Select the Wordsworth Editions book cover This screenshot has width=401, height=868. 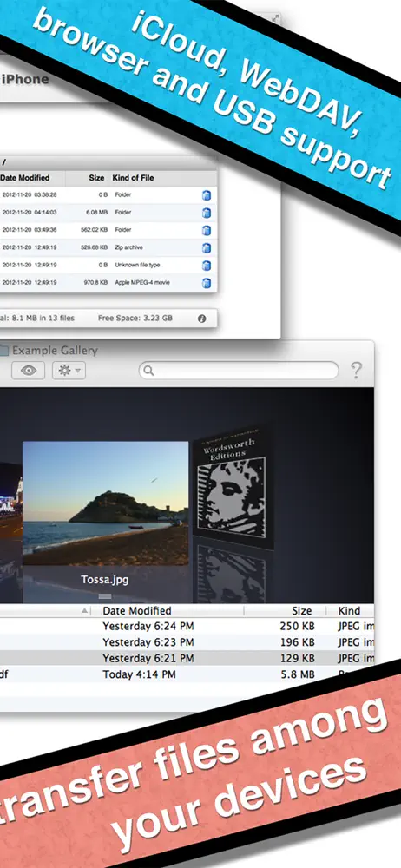click(x=234, y=486)
